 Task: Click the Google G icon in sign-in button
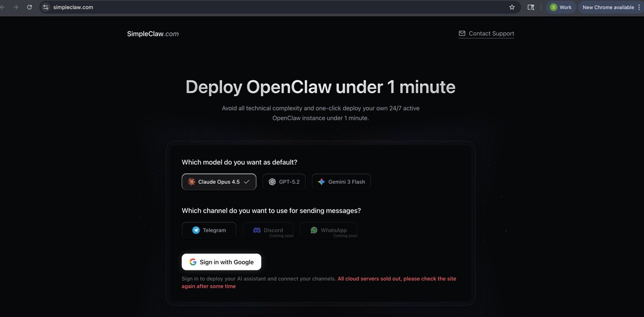(x=192, y=262)
